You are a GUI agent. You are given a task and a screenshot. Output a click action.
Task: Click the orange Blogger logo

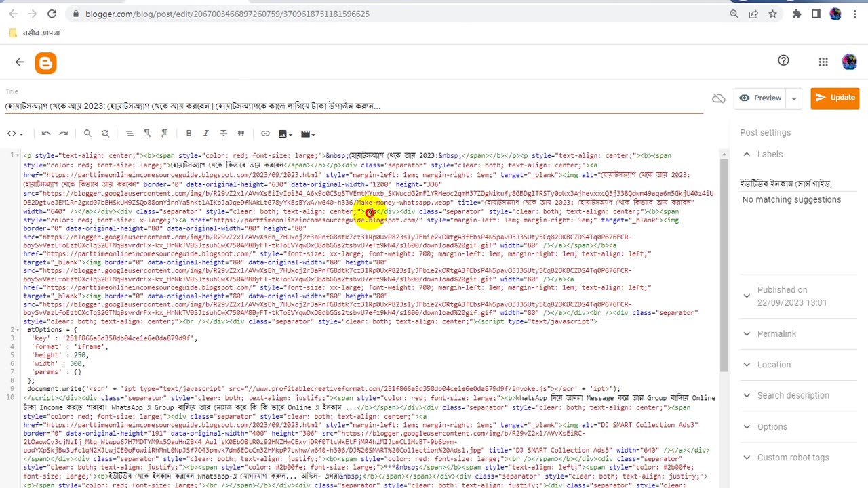click(45, 63)
